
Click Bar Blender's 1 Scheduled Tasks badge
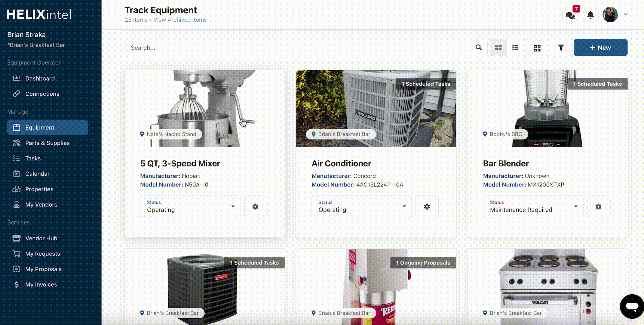(x=597, y=84)
